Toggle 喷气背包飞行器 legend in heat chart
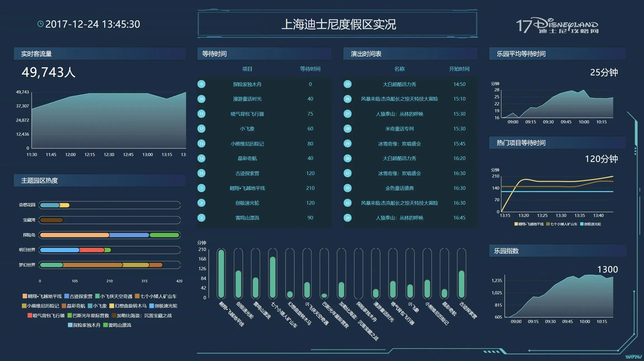 46,315
